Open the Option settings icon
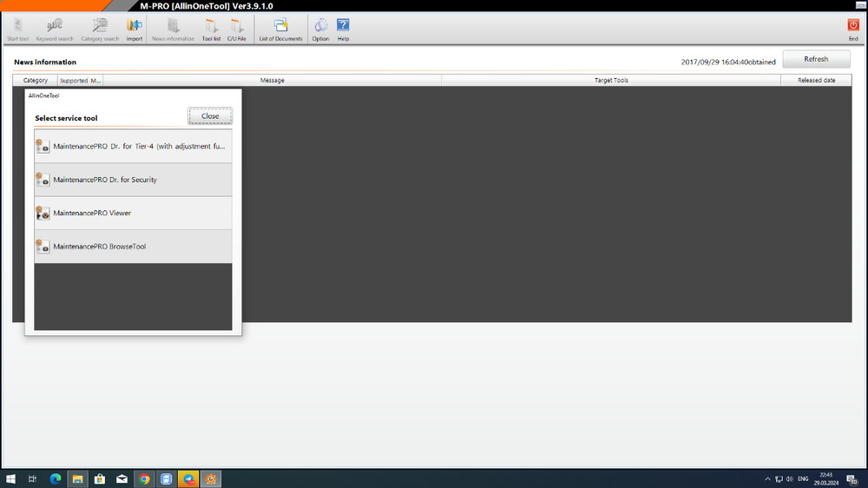This screenshot has height=488, width=868. click(320, 29)
